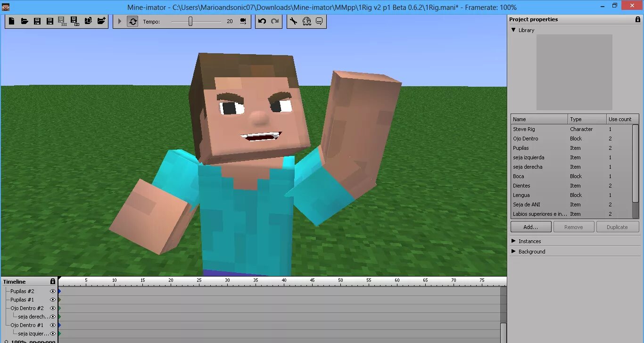Click the round face icon in the toolbar
Image resolution: width=644 pixels, height=343 pixels.
(307, 21)
